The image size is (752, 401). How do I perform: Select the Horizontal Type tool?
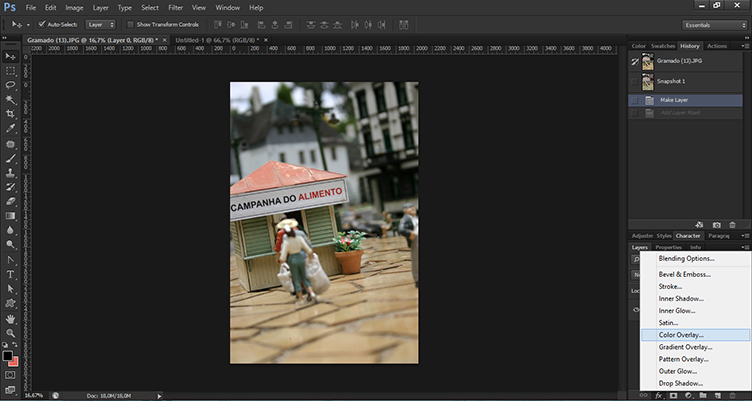(10, 273)
